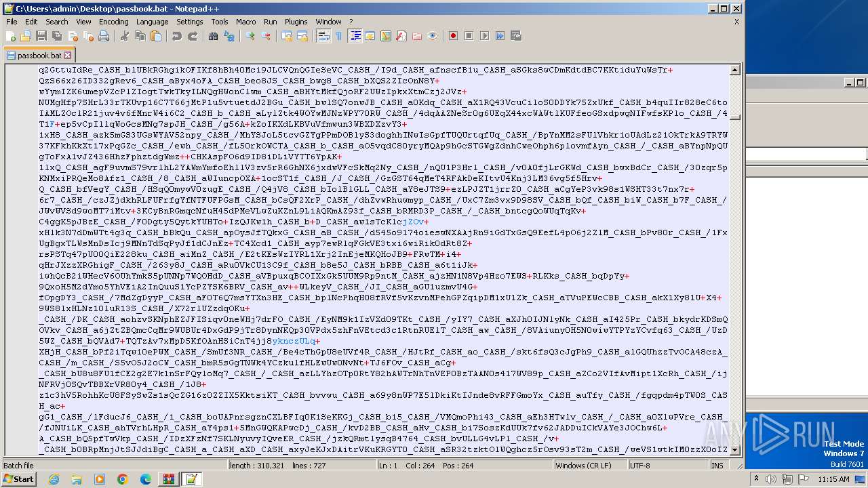
Task: Open the Edit menu
Action: point(31,22)
